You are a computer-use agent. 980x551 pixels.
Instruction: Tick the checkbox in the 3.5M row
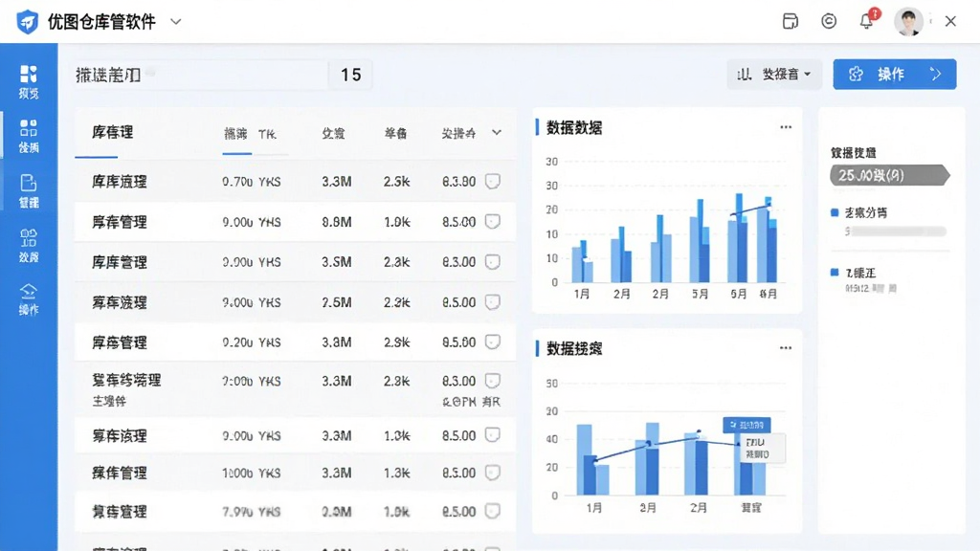pyautogui.click(x=493, y=262)
